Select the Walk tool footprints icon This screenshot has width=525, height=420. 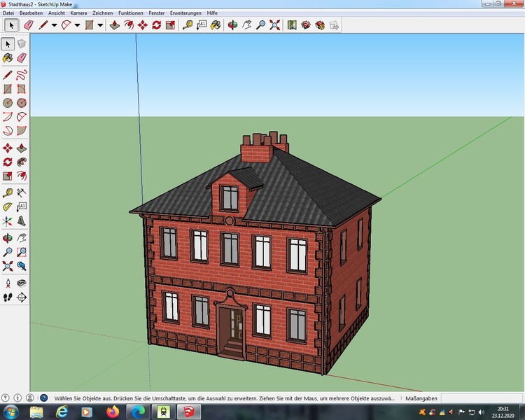tap(8, 297)
